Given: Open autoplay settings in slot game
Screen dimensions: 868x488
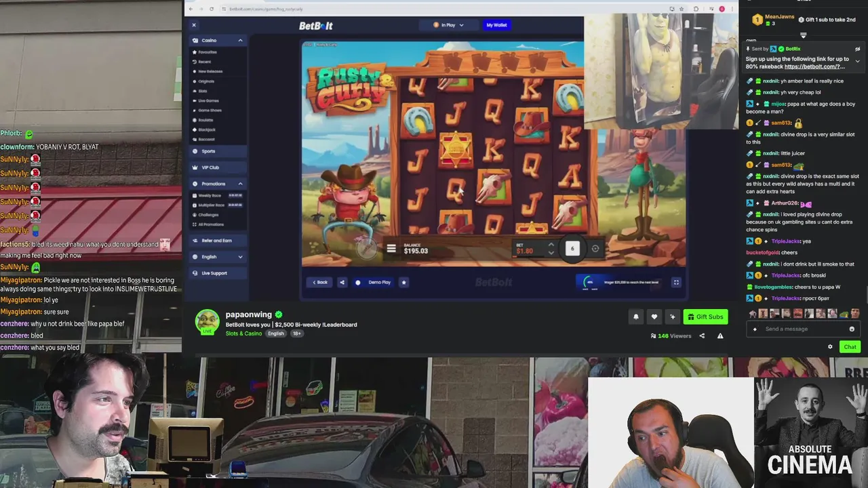Looking at the screenshot, I should [x=595, y=249].
